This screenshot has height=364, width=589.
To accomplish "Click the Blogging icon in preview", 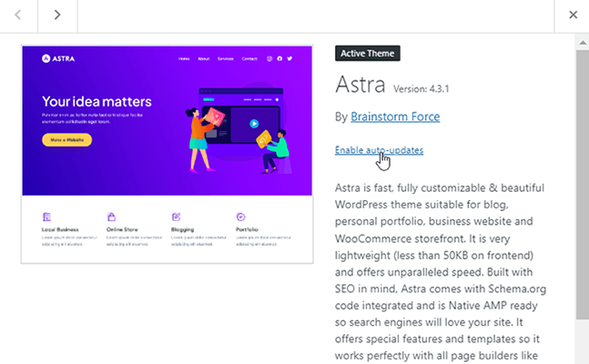I will (176, 217).
